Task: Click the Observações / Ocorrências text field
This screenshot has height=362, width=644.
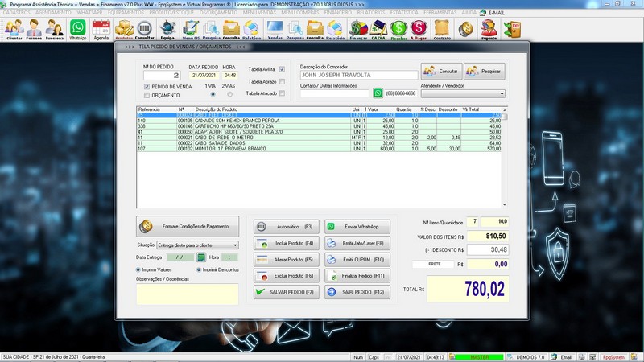Action: pyautogui.click(x=187, y=294)
